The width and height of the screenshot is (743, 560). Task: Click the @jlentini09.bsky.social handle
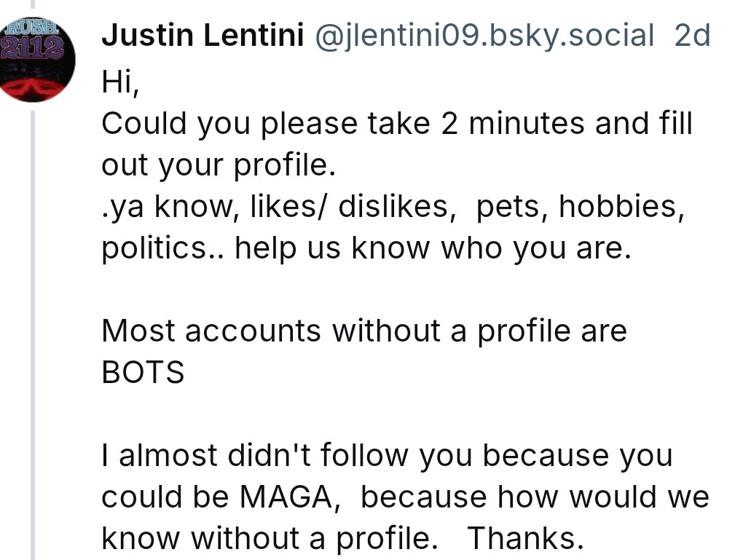pos(484,36)
